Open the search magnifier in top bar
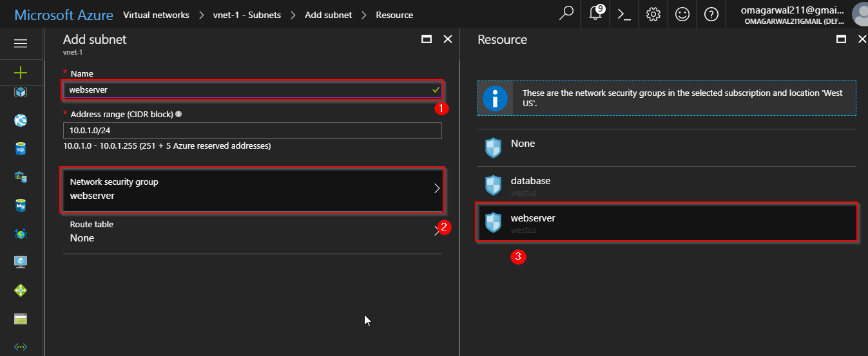Screen dimensions: 868x356 pos(566,14)
